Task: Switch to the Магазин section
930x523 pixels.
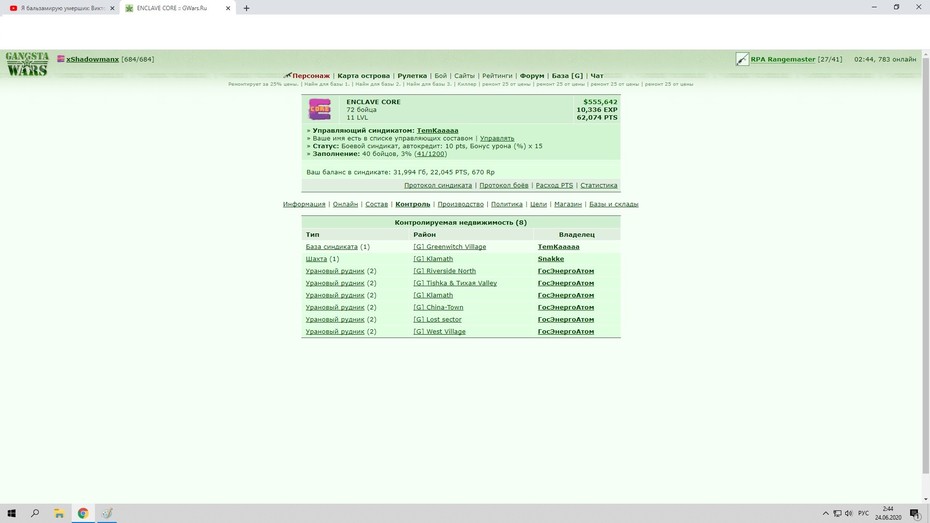Action: click(x=568, y=204)
